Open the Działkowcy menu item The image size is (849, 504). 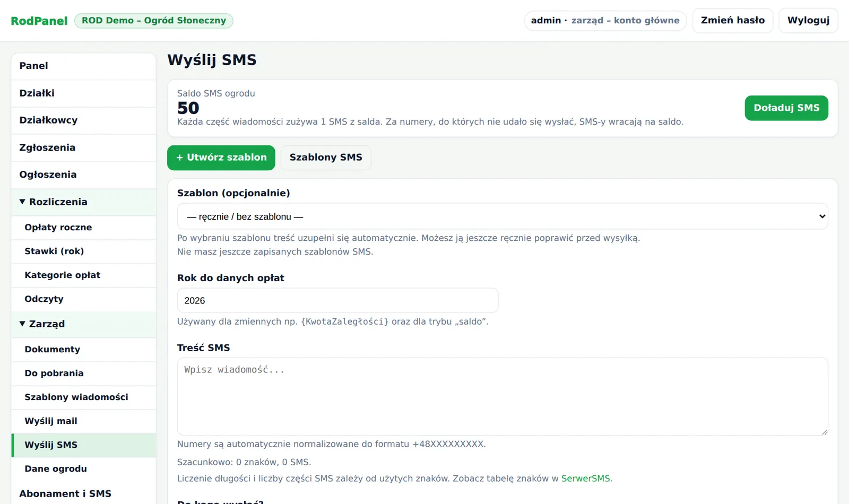tap(83, 120)
